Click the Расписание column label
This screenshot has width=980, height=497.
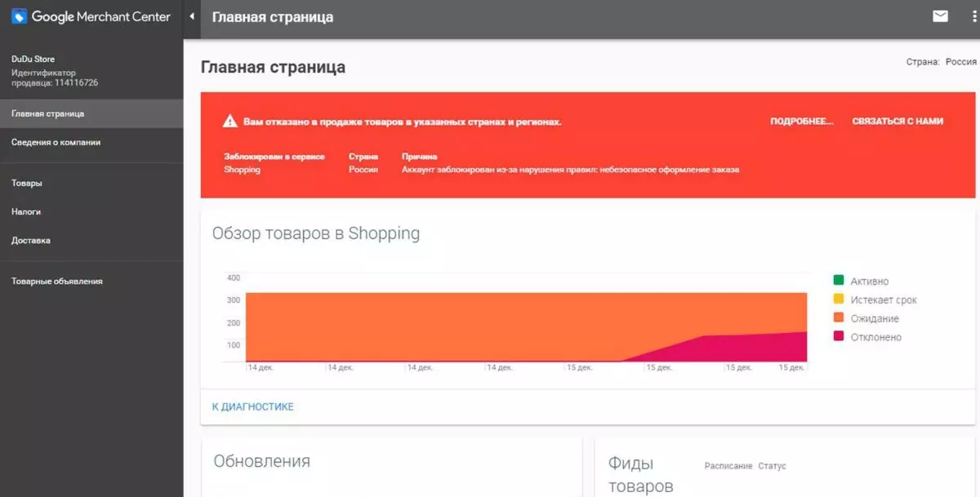(728, 466)
